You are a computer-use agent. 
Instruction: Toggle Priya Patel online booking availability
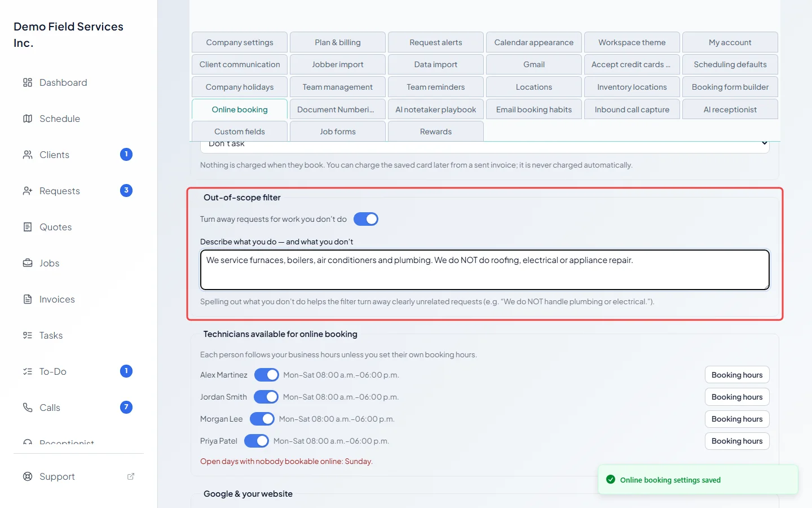[x=257, y=441]
